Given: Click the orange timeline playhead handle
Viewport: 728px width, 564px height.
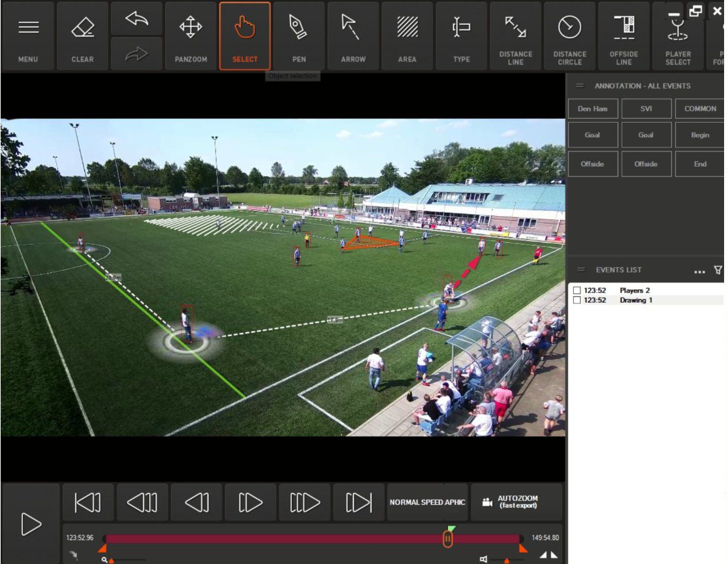Looking at the screenshot, I should point(447,539).
